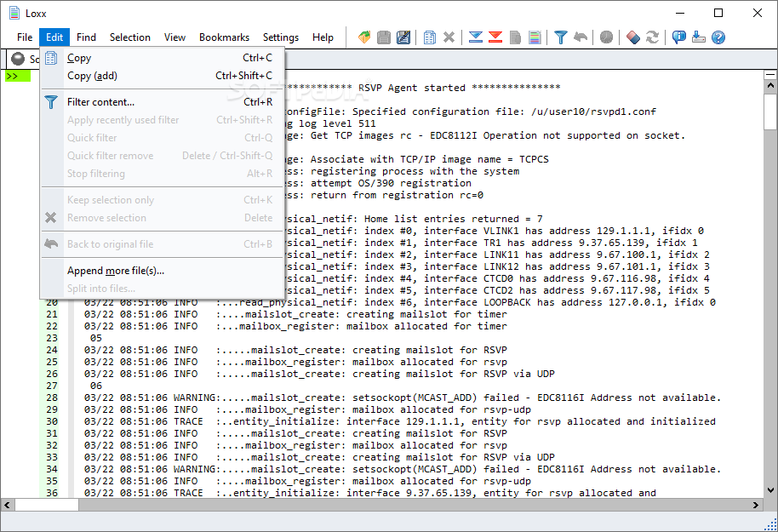Click the vertical scrollbar thumb
This screenshot has height=532, width=778.
click(x=770, y=111)
